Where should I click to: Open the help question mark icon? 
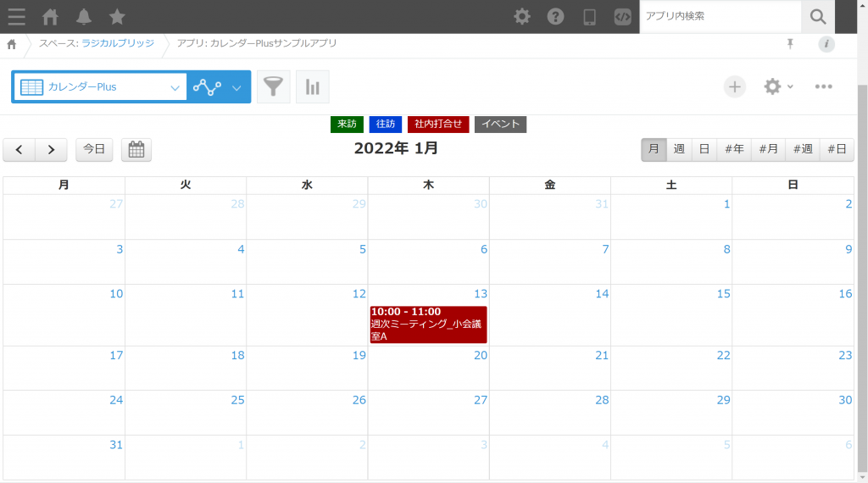tap(555, 17)
